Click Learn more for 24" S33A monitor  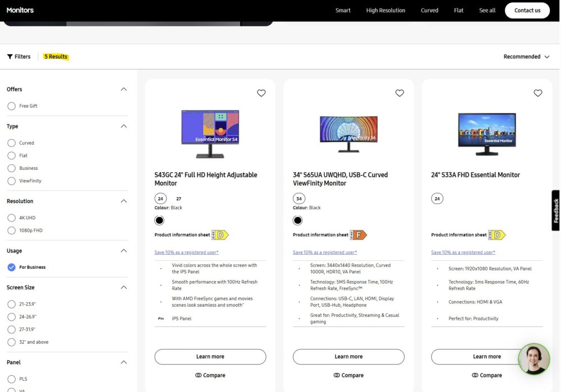[x=487, y=357]
